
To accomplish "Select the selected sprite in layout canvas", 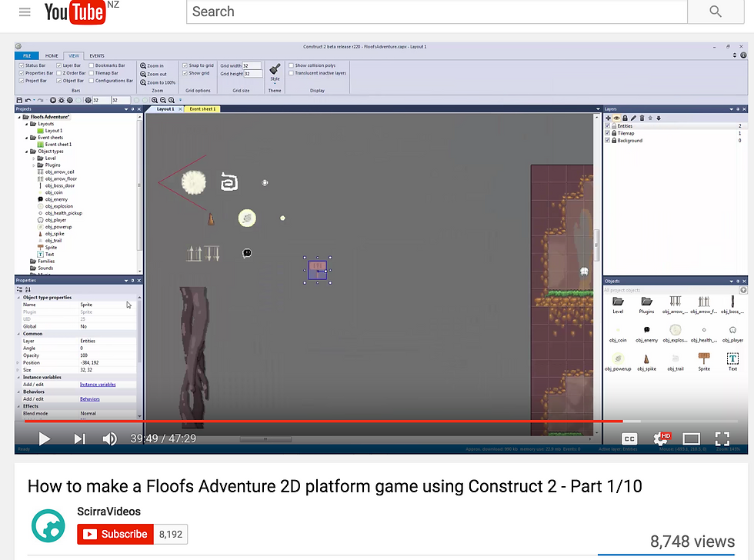I will click(x=317, y=270).
